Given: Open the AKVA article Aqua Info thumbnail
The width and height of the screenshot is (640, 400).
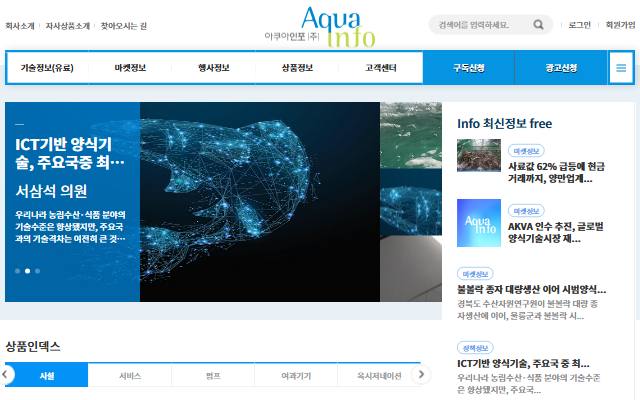Looking at the screenshot, I should (x=479, y=223).
